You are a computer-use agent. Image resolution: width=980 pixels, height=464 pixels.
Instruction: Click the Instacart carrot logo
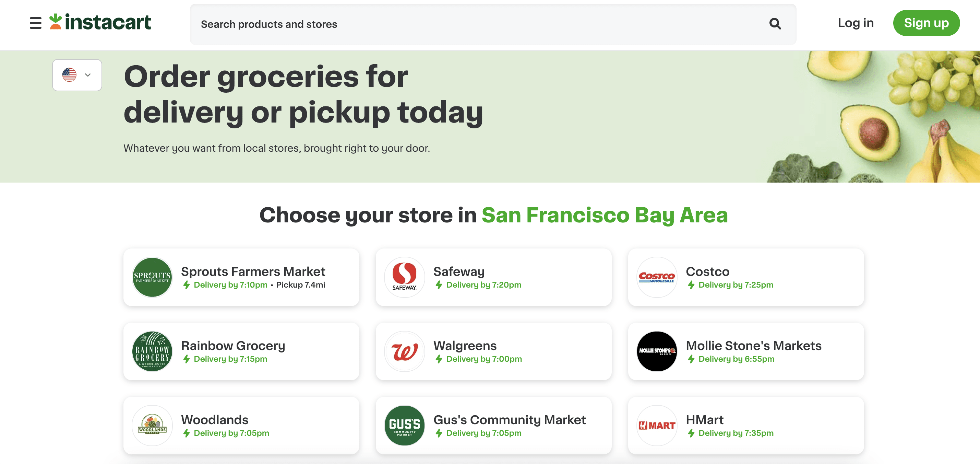click(56, 22)
